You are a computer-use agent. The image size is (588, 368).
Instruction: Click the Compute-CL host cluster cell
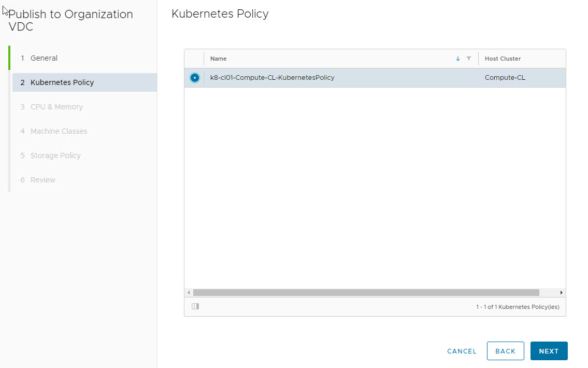[x=505, y=78]
